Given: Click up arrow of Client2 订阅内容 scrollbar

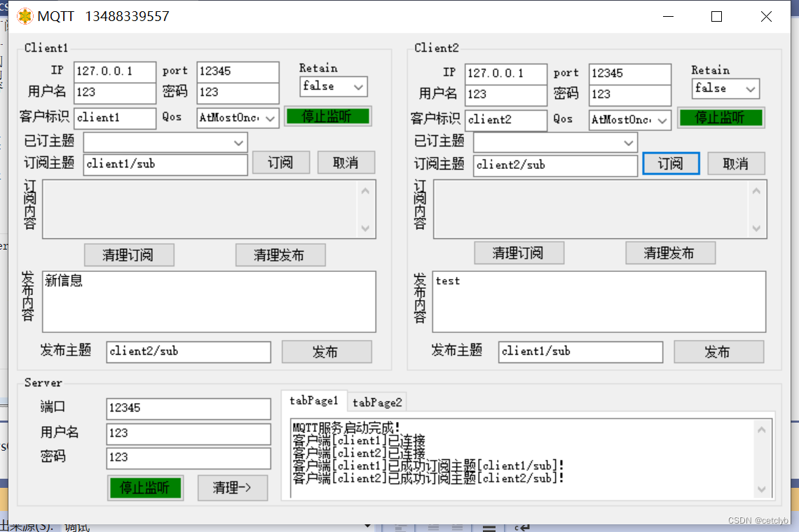Looking at the screenshot, I should [x=756, y=191].
